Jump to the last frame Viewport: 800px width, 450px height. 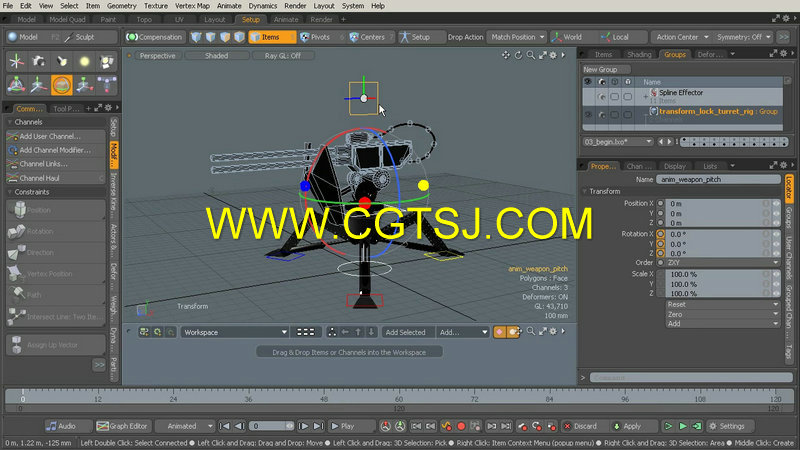(x=318, y=426)
